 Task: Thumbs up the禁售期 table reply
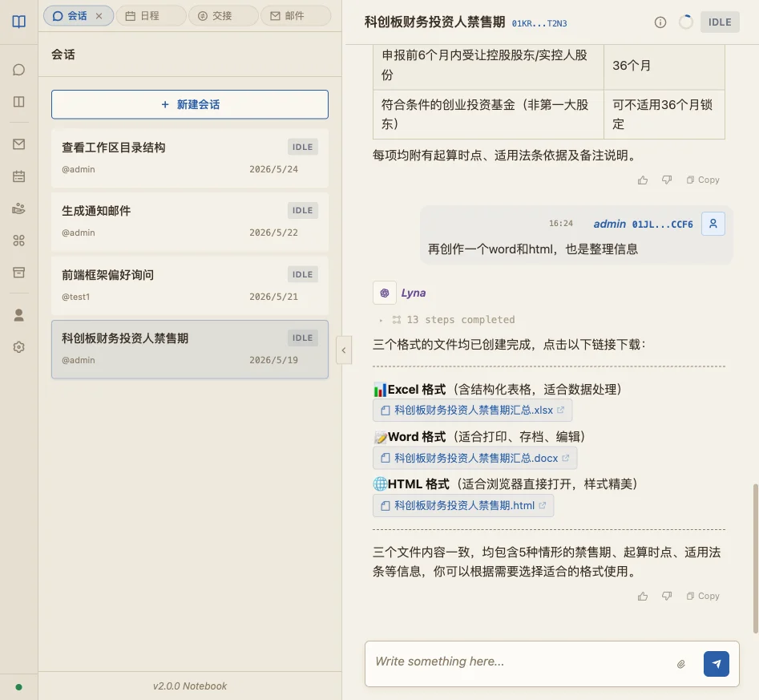point(643,180)
